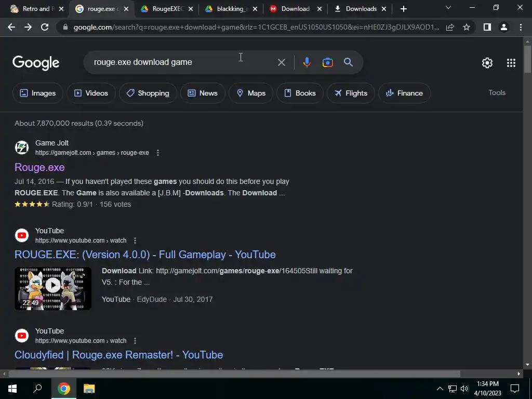Screen dimensions: 532x399
Task: View site information lock icon
Action: (65, 27)
